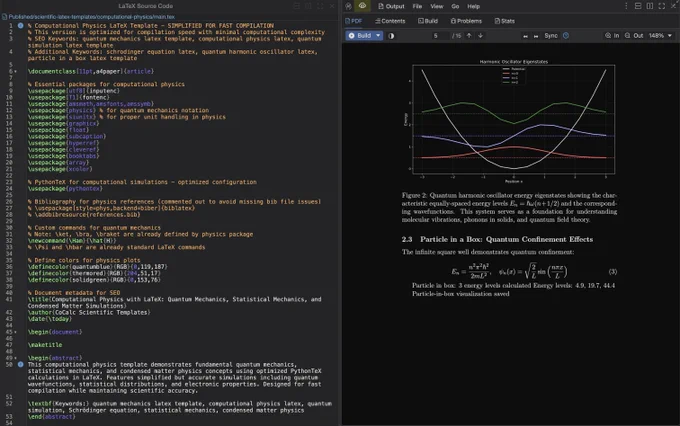Screen dimensions: 680x426
Task: Click the fit-to-width icon left of Sync
Action: tap(525, 36)
